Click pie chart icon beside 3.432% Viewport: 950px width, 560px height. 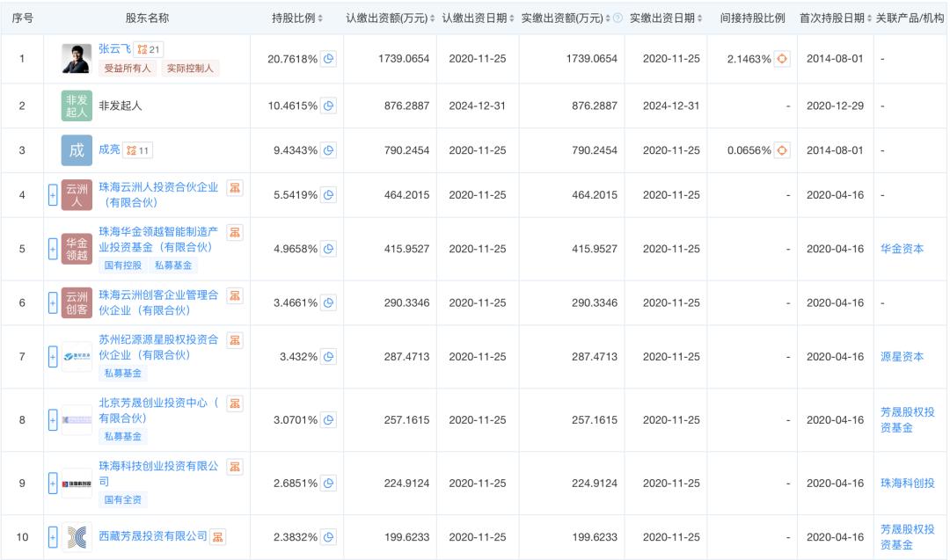click(328, 357)
